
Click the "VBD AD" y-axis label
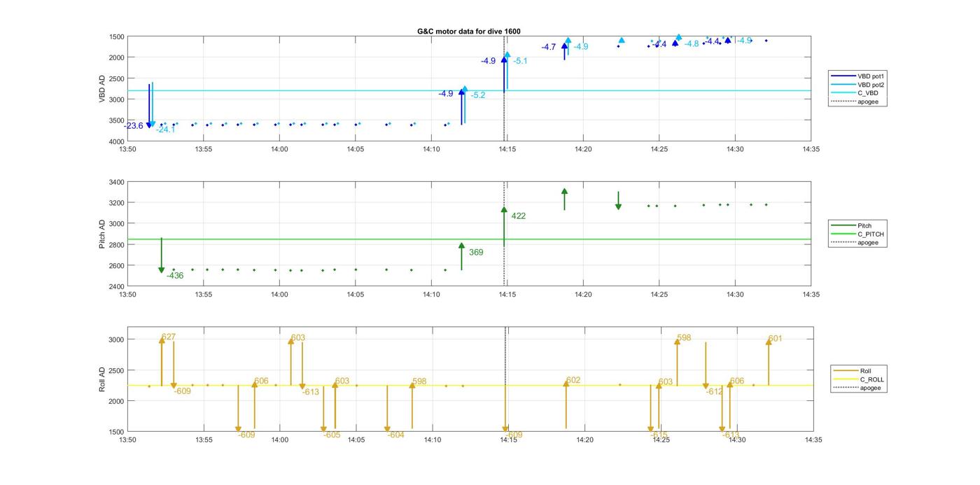coord(102,89)
